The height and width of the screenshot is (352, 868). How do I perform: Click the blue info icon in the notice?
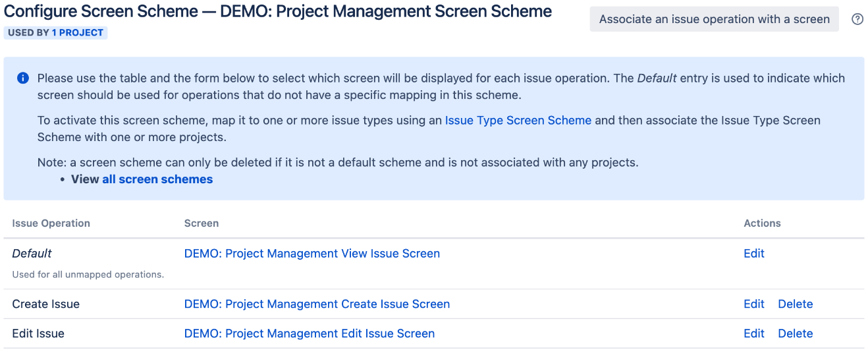point(23,78)
